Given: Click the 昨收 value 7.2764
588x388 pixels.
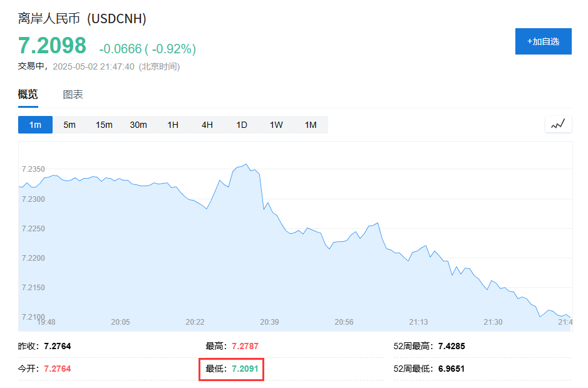Looking at the screenshot, I should 58,346.
